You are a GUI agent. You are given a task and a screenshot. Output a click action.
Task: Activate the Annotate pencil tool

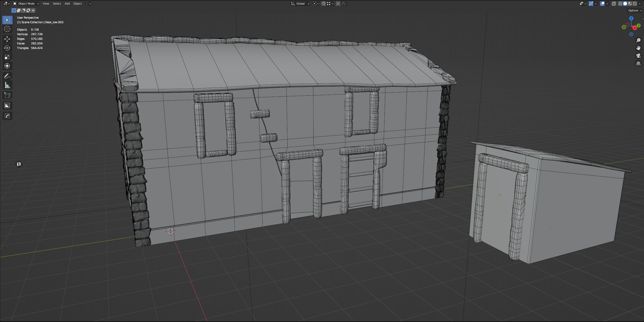point(7,76)
